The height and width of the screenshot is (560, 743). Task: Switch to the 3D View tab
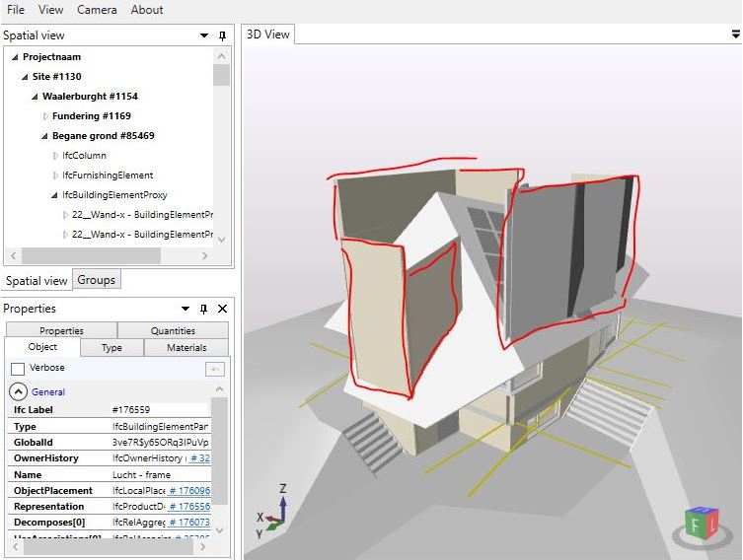point(267,35)
